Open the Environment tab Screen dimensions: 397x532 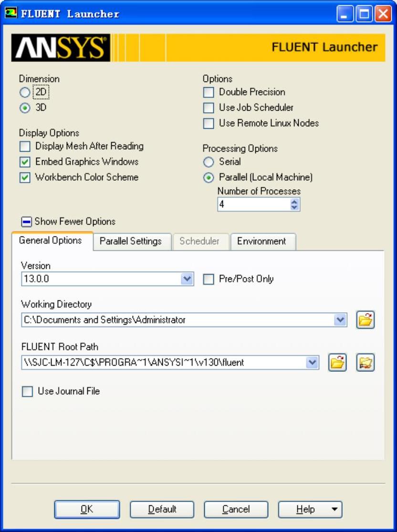click(261, 241)
